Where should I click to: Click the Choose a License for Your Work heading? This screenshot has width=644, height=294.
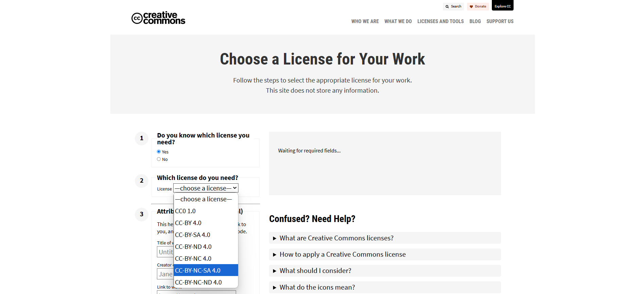point(322,59)
